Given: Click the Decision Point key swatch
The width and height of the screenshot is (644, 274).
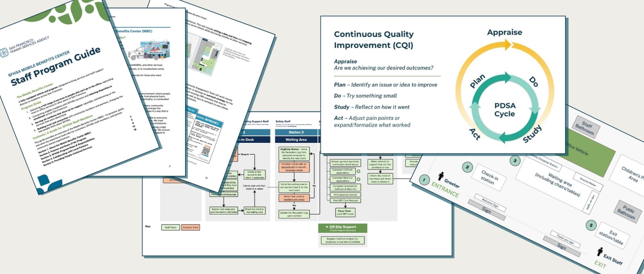Looking at the screenshot, I should point(191,227).
